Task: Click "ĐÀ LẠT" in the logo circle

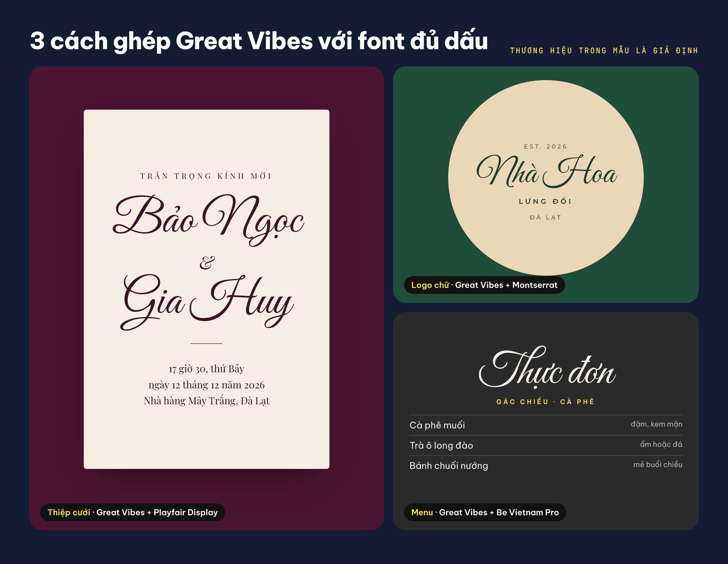Action: pos(546,218)
